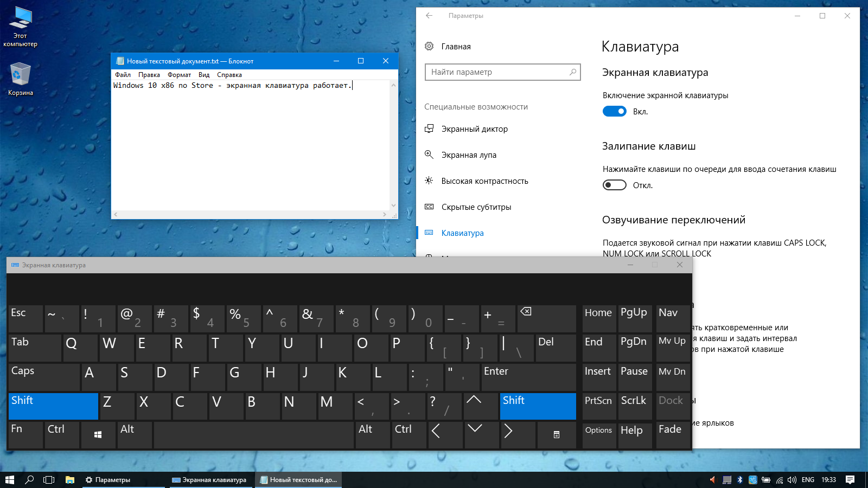868x488 pixels.
Task: Open the Task View taskbar icon
Action: click(x=49, y=480)
